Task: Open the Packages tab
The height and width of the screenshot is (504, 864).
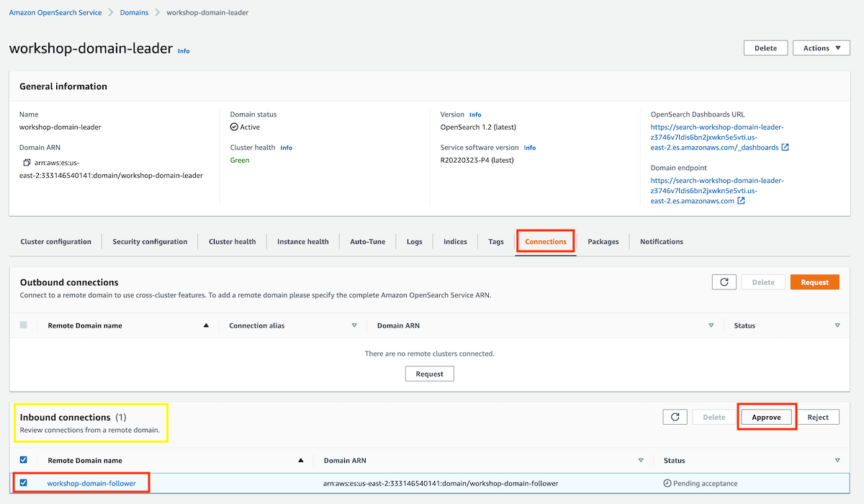Action: 603,242
